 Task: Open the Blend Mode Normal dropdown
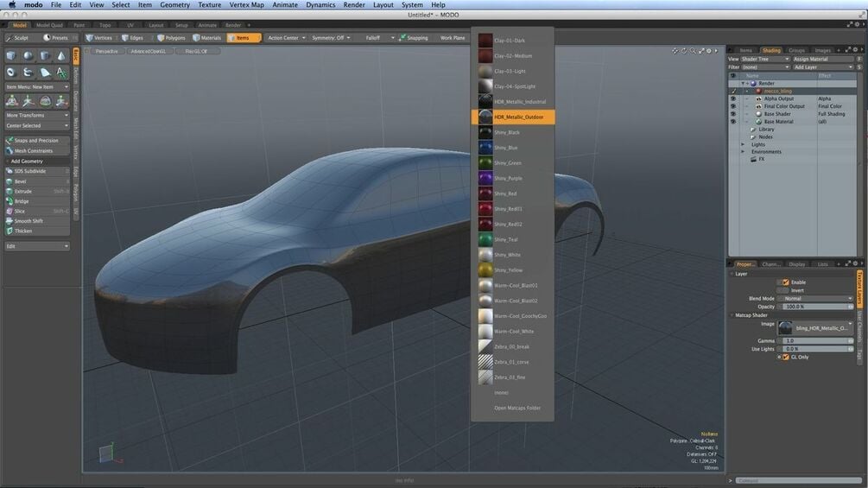pyautogui.click(x=815, y=299)
